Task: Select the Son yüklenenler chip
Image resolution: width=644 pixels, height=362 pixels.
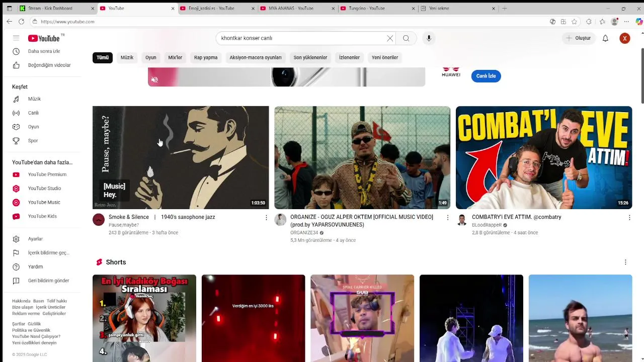Action: coord(310,57)
